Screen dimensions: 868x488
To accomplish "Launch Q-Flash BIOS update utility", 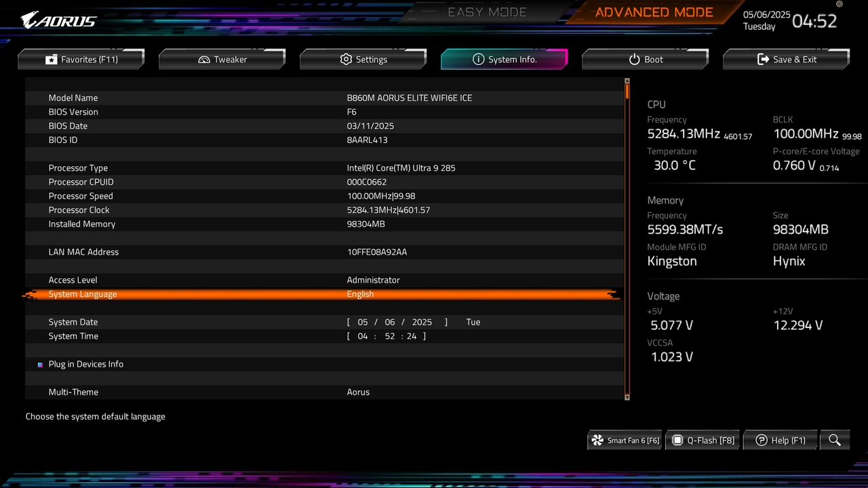I will point(703,440).
